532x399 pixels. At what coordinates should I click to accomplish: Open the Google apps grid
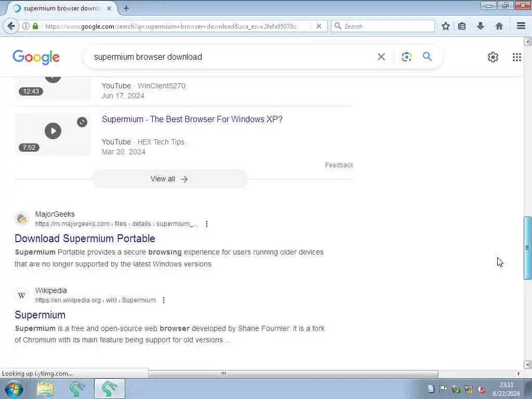coord(516,57)
